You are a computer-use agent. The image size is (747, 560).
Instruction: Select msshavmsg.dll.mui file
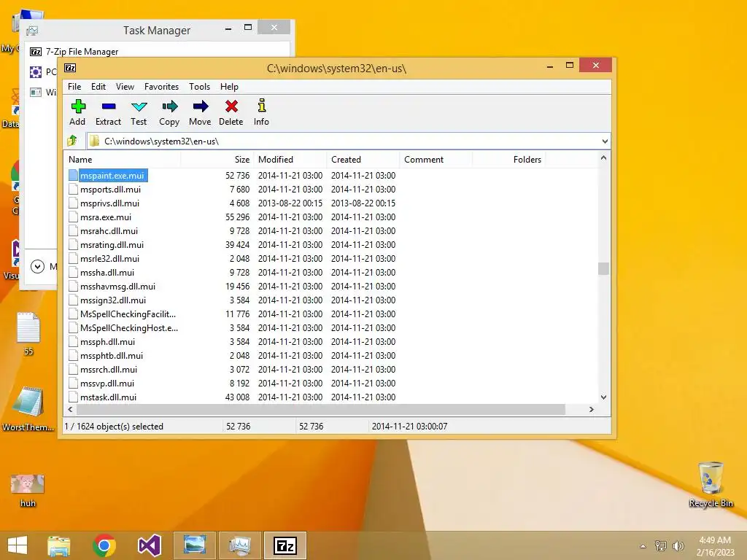point(117,286)
